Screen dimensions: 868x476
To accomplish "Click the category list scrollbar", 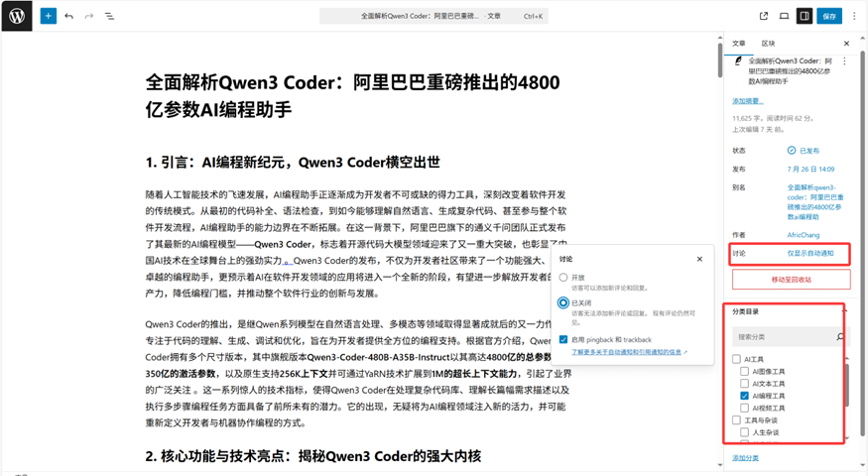I will click(846, 385).
